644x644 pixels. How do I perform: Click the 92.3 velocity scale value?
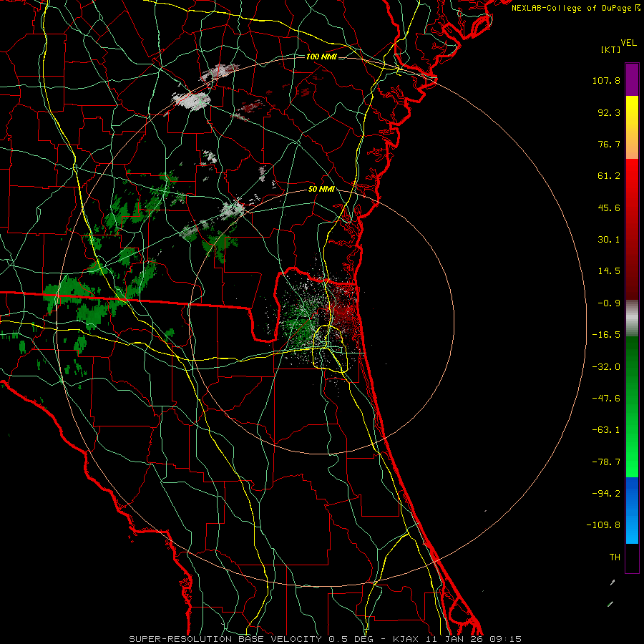pos(609,112)
